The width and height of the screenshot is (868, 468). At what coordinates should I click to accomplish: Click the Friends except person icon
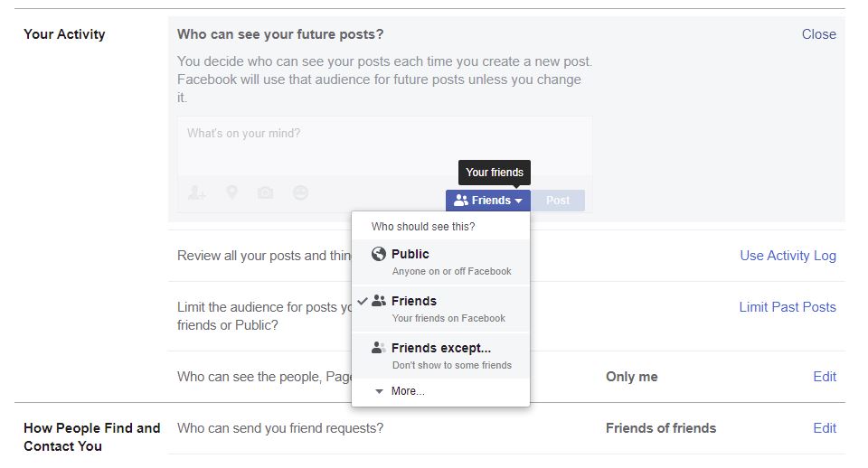(379, 348)
